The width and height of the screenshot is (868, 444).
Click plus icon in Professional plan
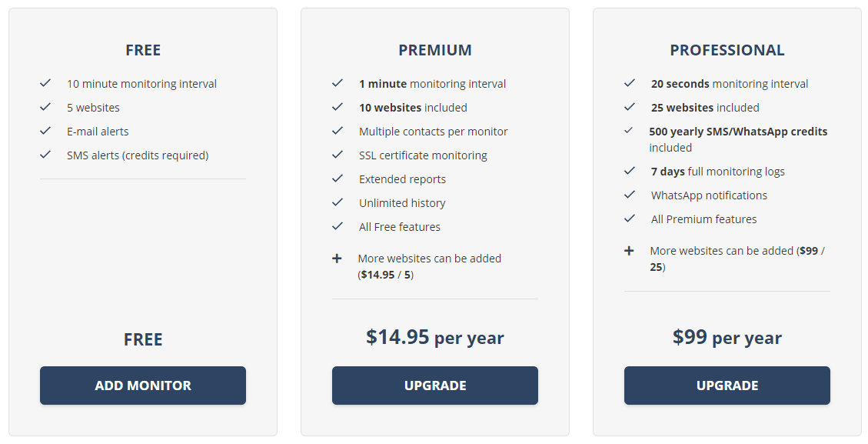[629, 251]
